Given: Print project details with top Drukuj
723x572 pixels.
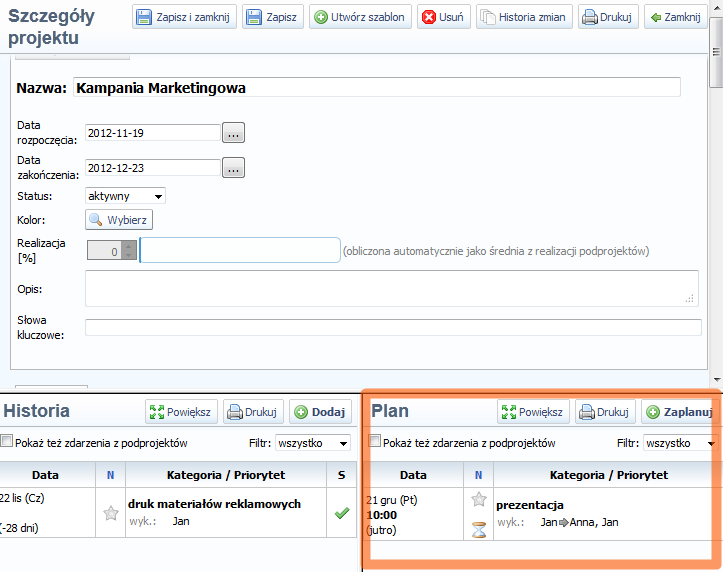Looking at the screenshot, I should tap(607, 17).
